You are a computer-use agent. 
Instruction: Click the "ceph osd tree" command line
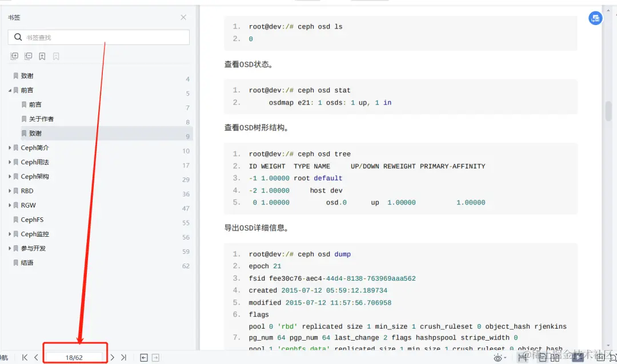(x=299, y=154)
